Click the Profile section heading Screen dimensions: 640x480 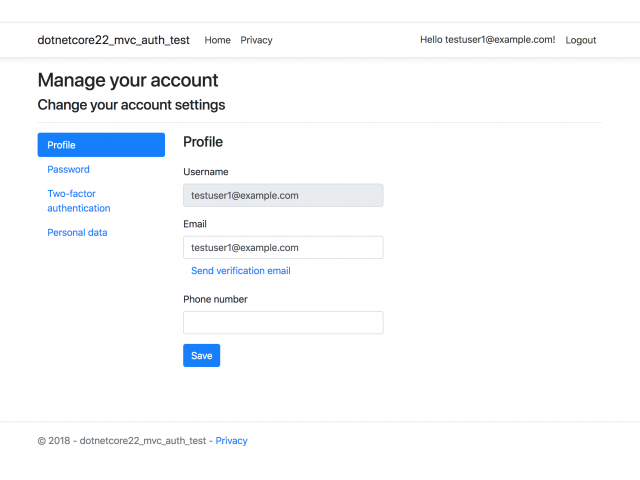[203, 142]
